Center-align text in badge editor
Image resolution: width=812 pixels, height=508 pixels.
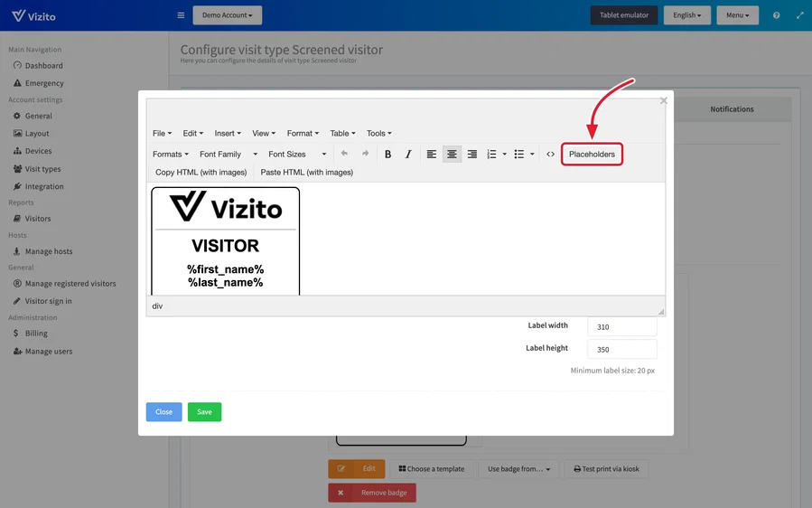453,154
